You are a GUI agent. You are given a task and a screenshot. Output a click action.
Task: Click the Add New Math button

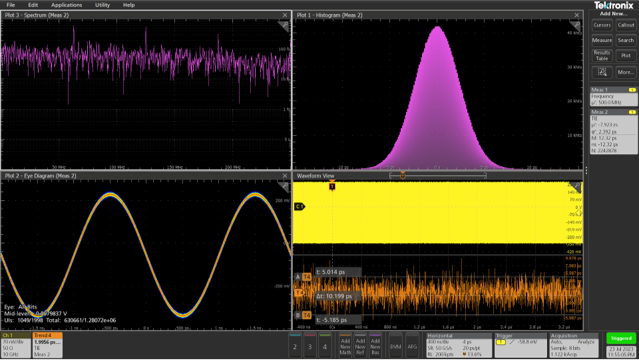[345, 346]
